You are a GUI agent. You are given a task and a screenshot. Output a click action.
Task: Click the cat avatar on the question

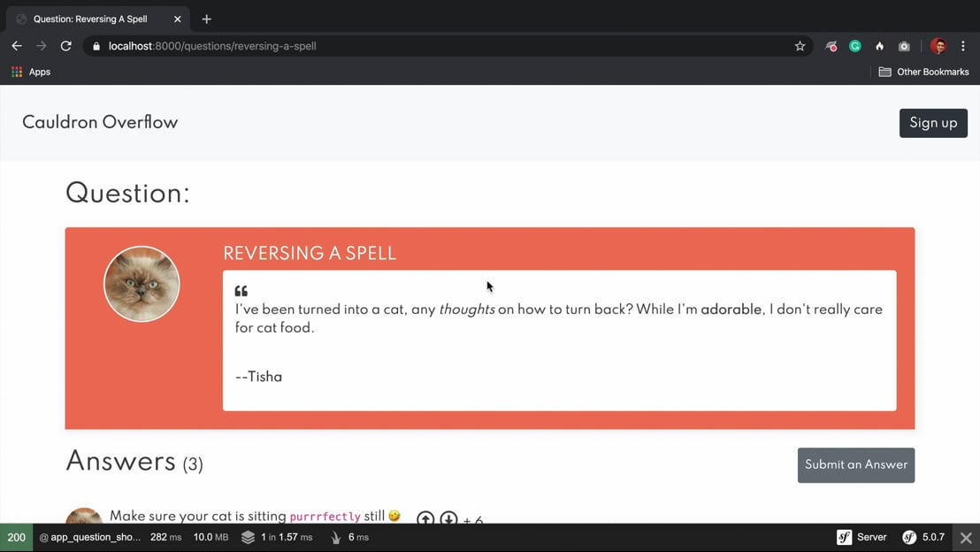(x=142, y=284)
